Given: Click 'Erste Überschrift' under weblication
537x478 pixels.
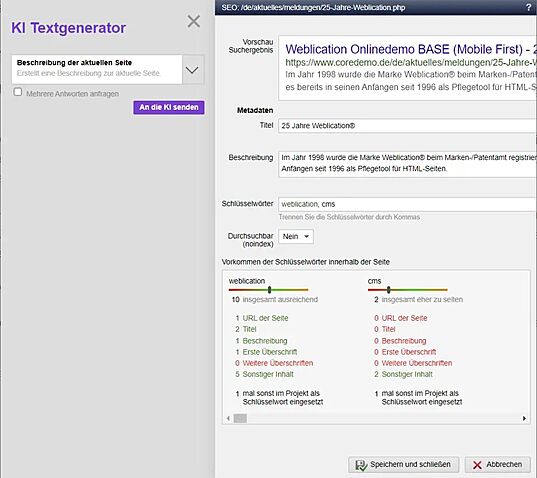Looking at the screenshot, I should 270,352.
